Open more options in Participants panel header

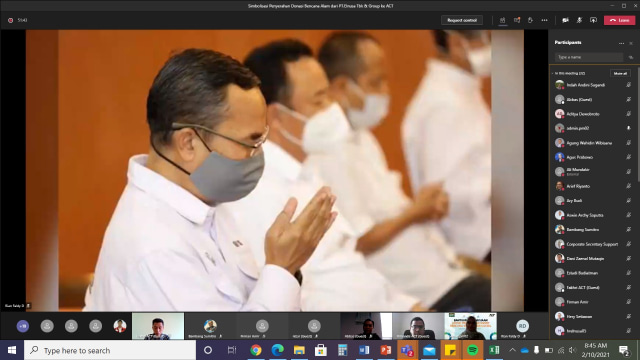click(621, 43)
